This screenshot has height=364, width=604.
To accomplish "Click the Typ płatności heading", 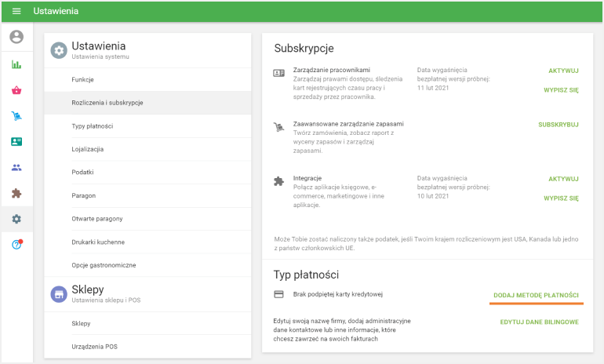I will (x=306, y=275).
